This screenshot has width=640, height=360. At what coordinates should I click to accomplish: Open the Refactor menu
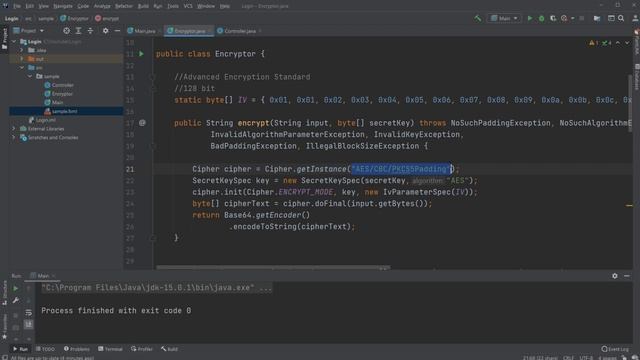[x=124, y=6]
